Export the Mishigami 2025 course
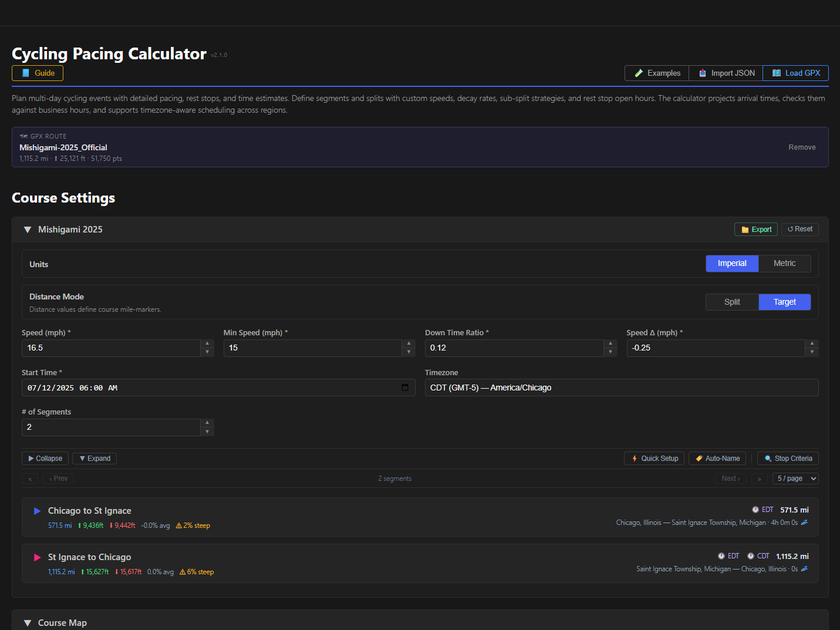840x630 pixels. click(x=755, y=230)
